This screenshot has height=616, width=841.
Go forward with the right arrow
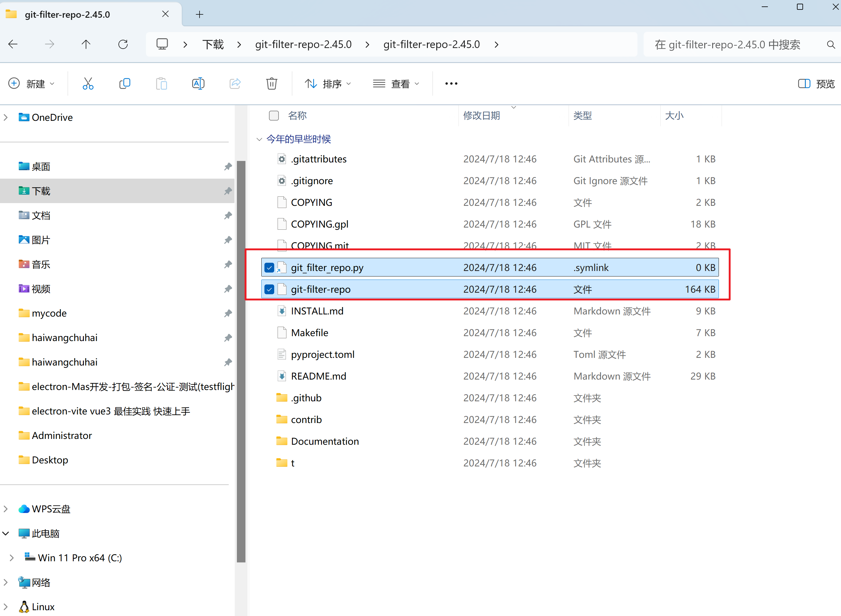(x=50, y=44)
